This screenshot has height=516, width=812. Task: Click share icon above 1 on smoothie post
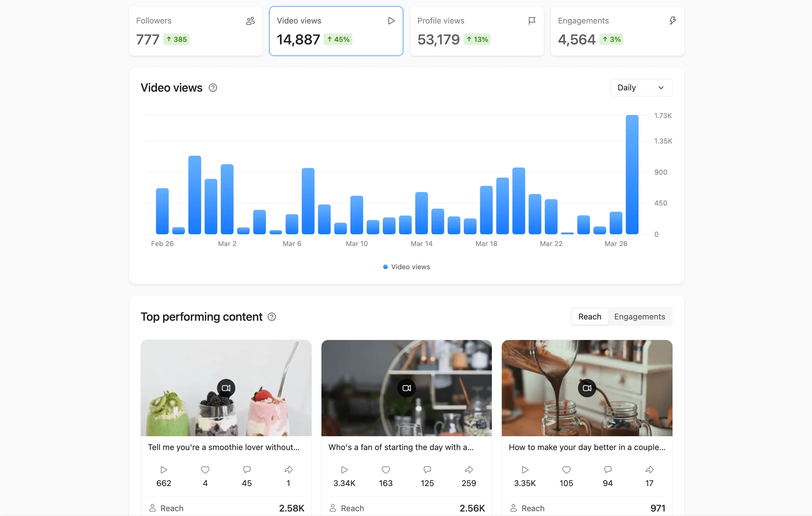click(x=288, y=470)
